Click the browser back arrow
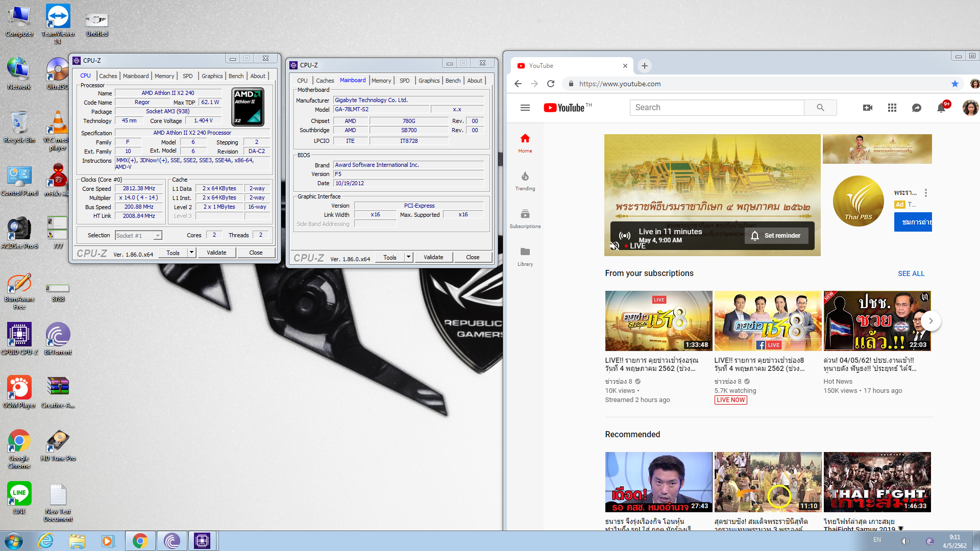The width and height of the screenshot is (980, 551). (x=518, y=84)
